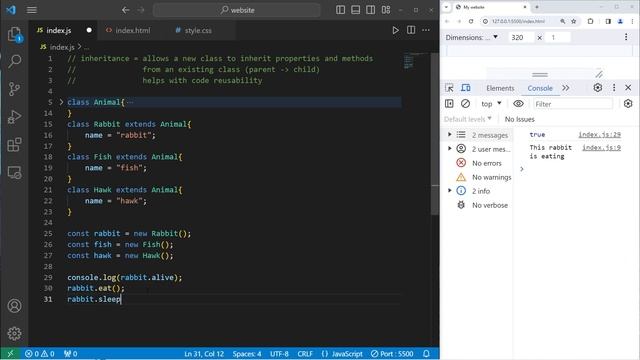Open the Accounts menu
Viewport: 640px width, 360px height.
tap(15, 306)
